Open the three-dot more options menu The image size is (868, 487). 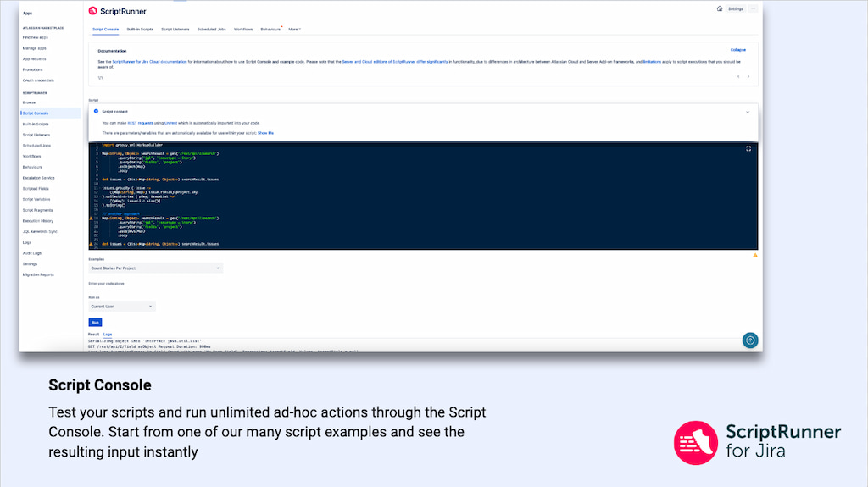[753, 8]
